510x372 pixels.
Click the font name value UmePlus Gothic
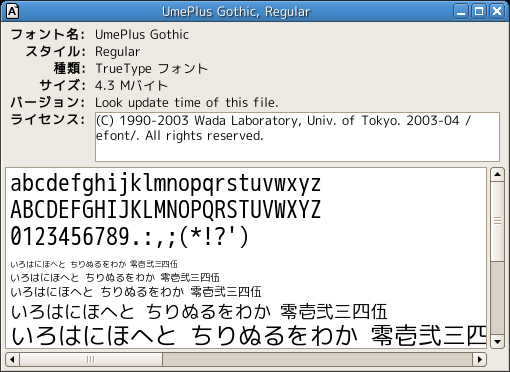(x=142, y=34)
